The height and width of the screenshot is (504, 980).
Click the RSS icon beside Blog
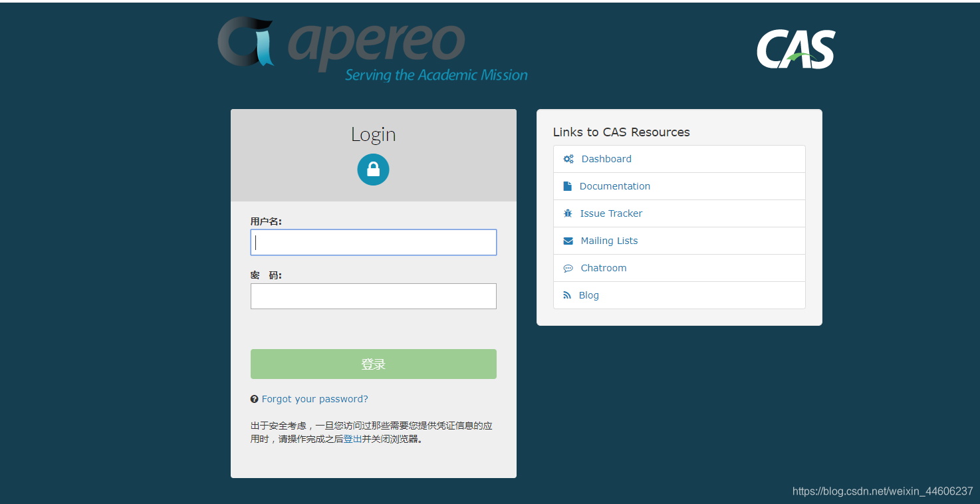pyautogui.click(x=567, y=295)
